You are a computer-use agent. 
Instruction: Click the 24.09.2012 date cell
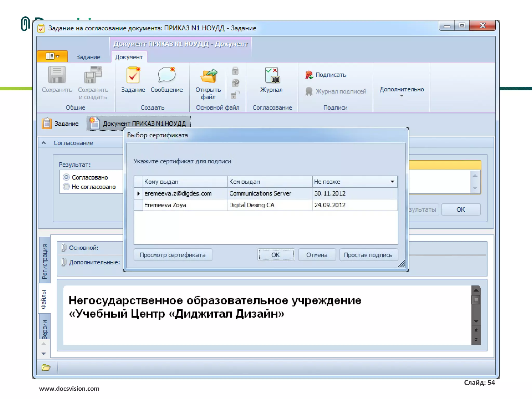[x=355, y=205]
